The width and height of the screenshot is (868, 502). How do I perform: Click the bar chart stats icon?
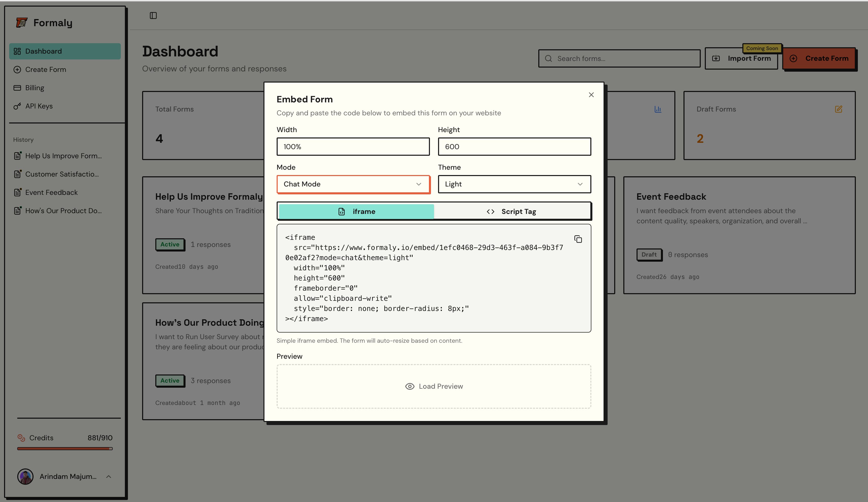pyautogui.click(x=658, y=109)
